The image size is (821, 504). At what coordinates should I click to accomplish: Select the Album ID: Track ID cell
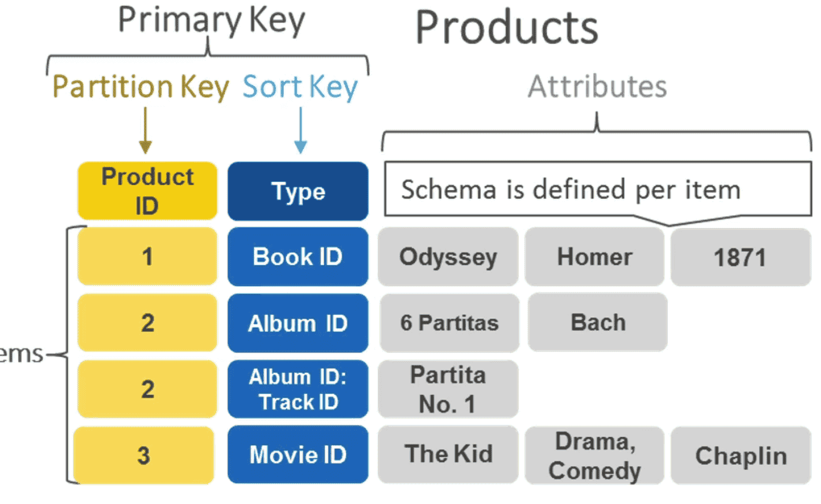point(298,389)
